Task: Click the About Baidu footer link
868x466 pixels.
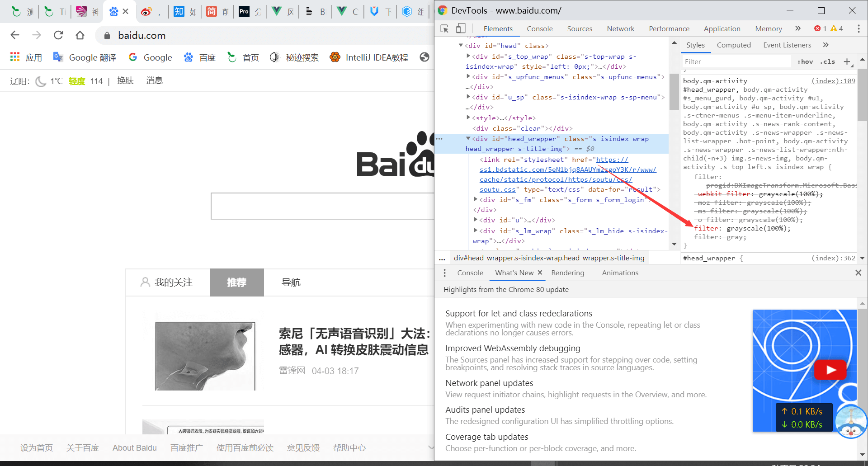Action: [135, 448]
